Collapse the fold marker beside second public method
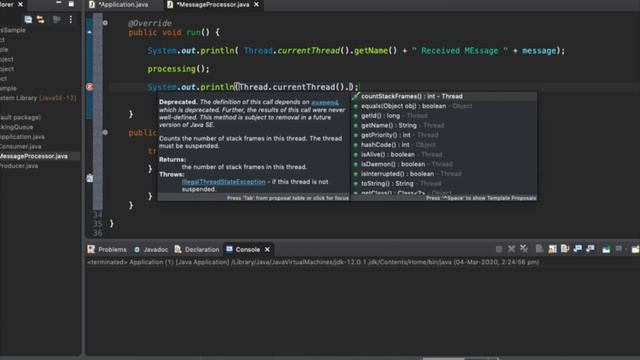 105,132
